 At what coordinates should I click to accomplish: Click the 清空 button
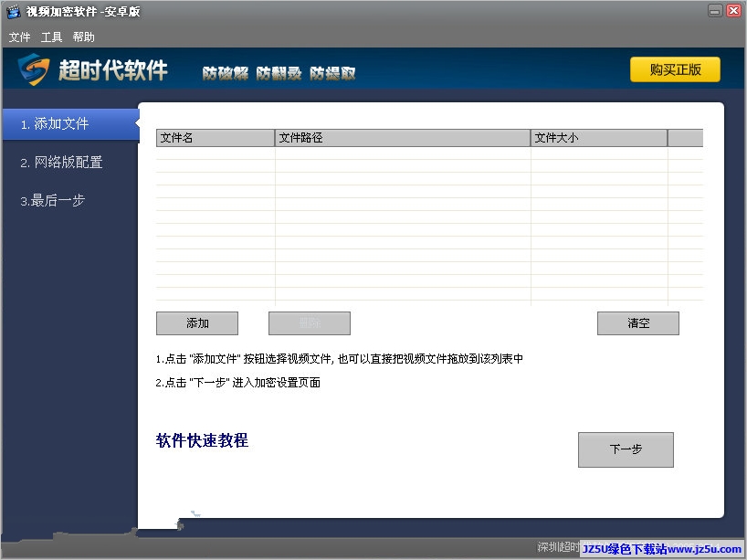pos(638,323)
